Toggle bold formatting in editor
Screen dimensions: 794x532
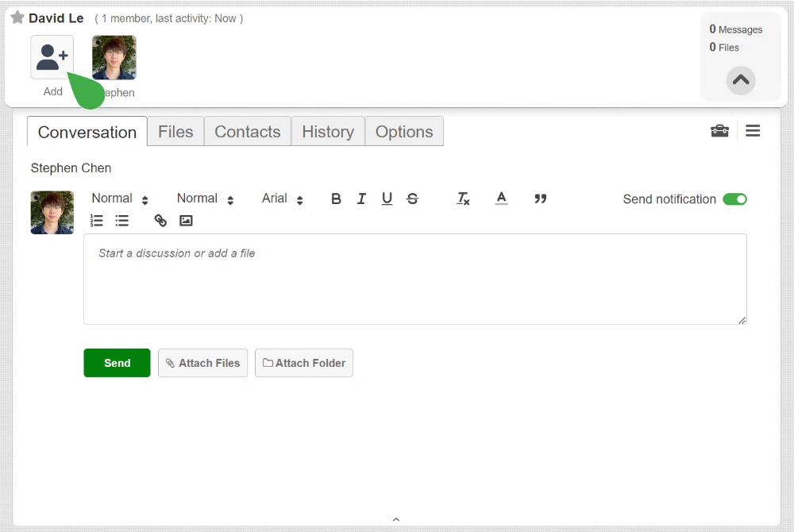pos(336,199)
